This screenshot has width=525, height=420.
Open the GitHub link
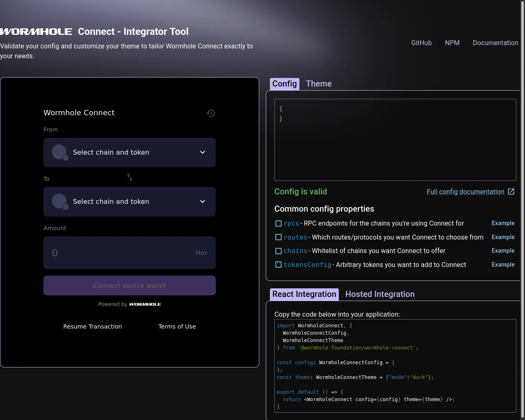[x=422, y=43]
